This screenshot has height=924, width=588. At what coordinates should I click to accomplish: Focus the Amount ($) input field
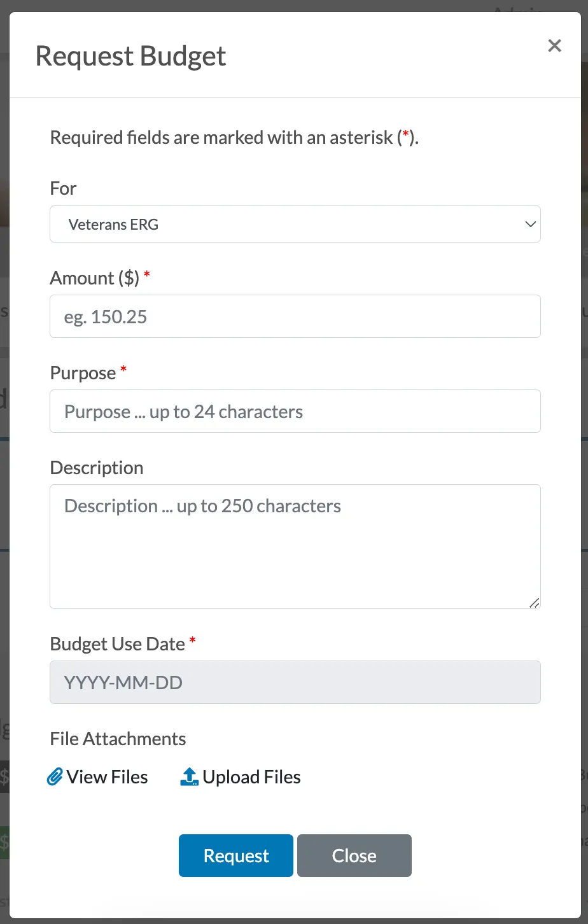(x=295, y=316)
